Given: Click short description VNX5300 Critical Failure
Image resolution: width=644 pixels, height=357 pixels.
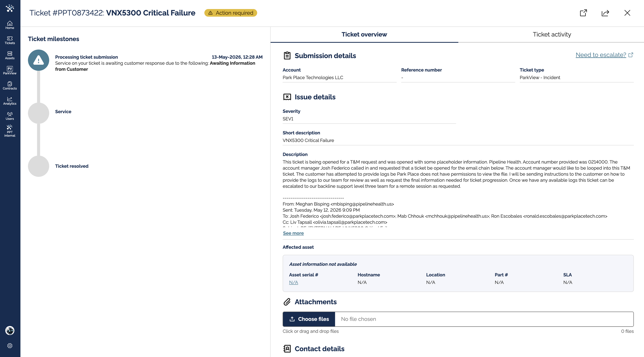Looking at the screenshot, I should [308, 141].
